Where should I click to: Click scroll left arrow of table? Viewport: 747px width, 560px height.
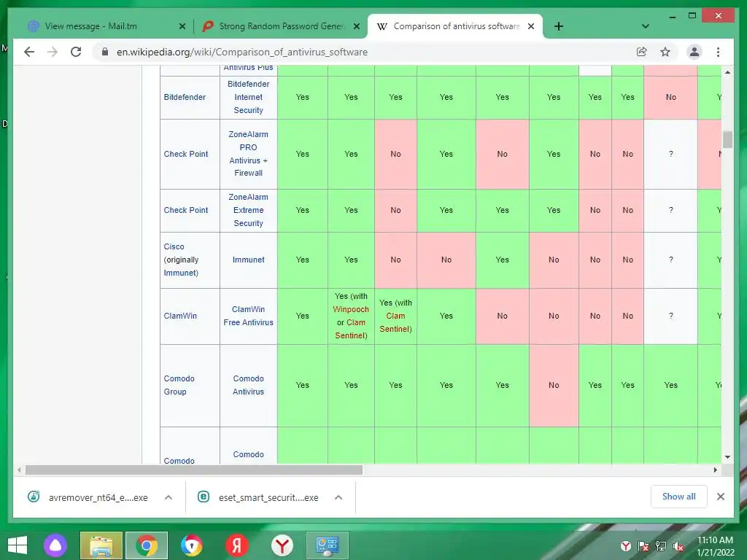(19, 470)
